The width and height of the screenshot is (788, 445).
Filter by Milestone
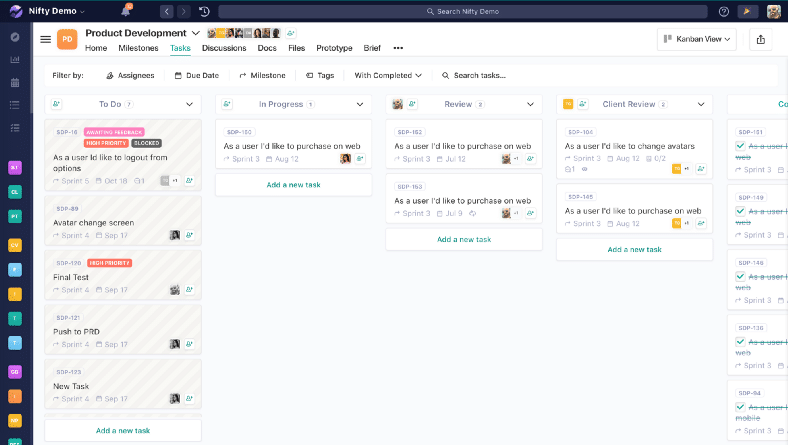(x=262, y=75)
